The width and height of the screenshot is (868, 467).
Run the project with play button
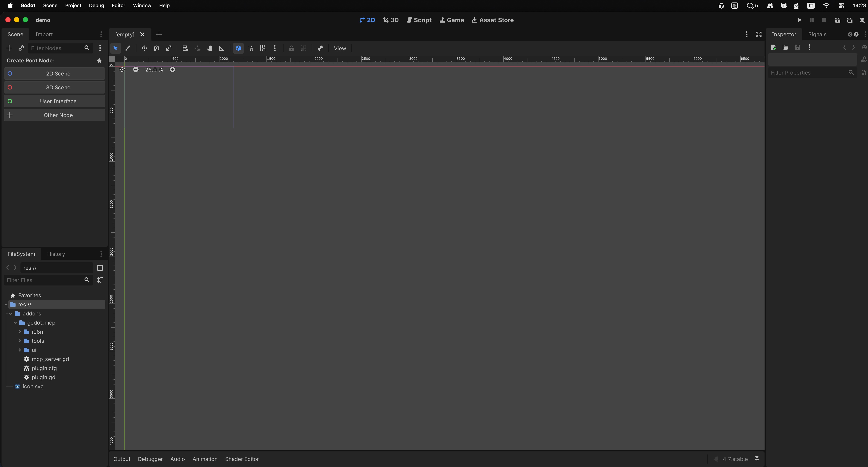tap(799, 20)
